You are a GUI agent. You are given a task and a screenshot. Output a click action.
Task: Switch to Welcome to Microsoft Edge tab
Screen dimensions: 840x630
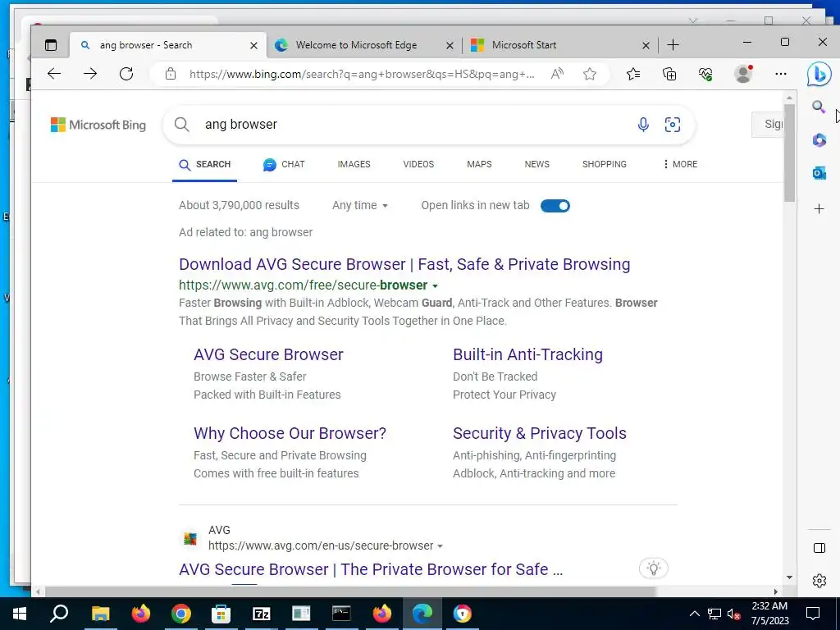(356, 46)
